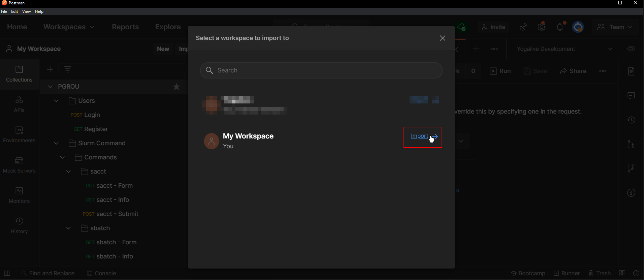This screenshot has width=644, height=280.
Task: Collapse the Slurm Command folder
Action: pyautogui.click(x=56, y=143)
